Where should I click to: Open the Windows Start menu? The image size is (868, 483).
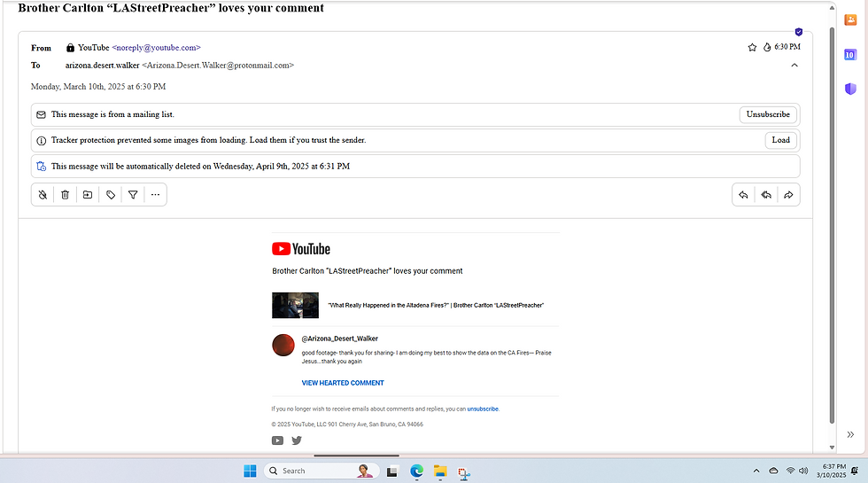point(250,471)
